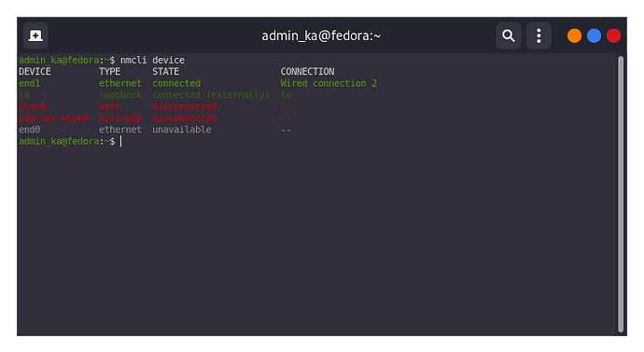This screenshot has height=352, width=644.
Task: Click the window title admin_ka@fedora:~
Action: click(321, 35)
